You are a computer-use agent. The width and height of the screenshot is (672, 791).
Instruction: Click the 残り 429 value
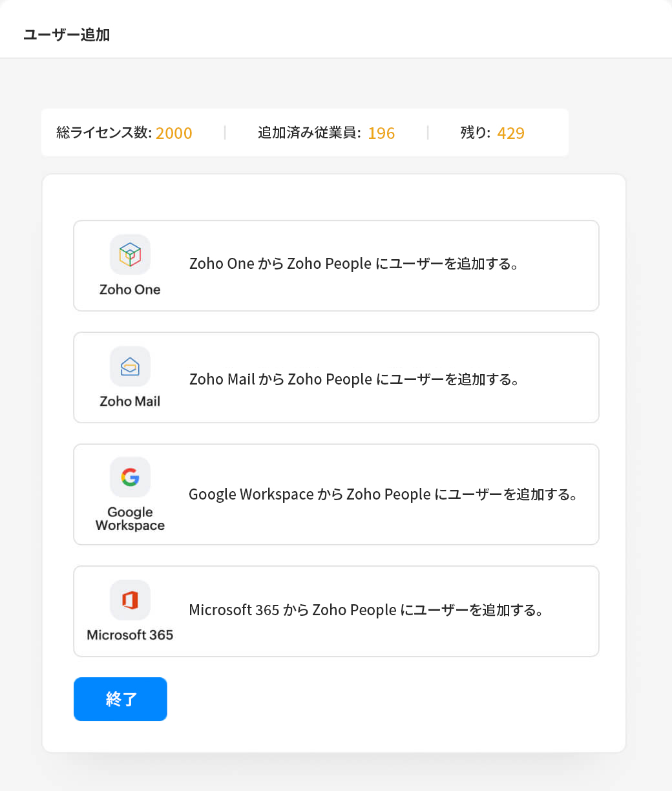click(x=511, y=133)
